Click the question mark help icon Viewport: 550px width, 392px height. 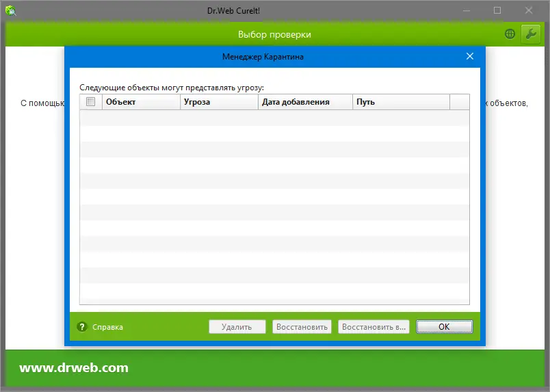[81, 327]
